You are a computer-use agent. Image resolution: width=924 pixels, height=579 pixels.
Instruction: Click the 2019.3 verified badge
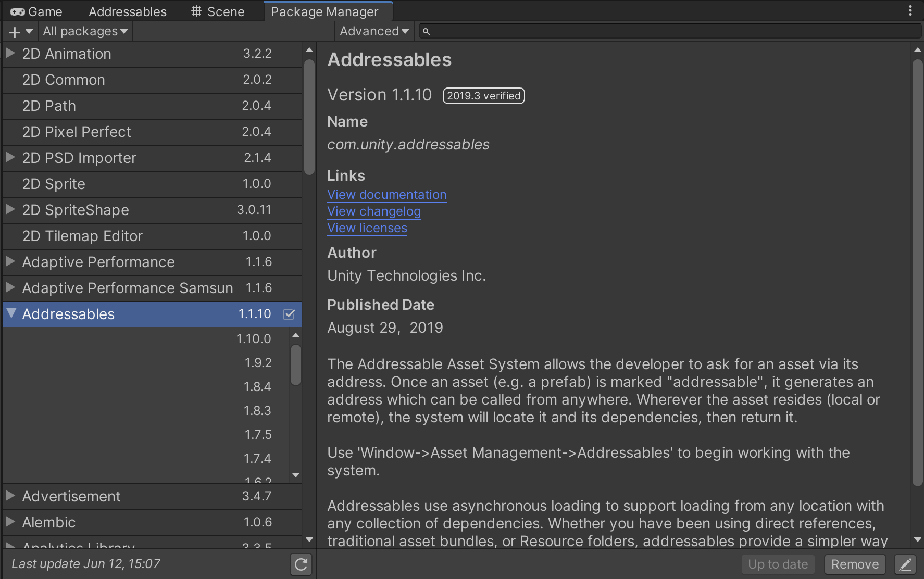[483, 96]
